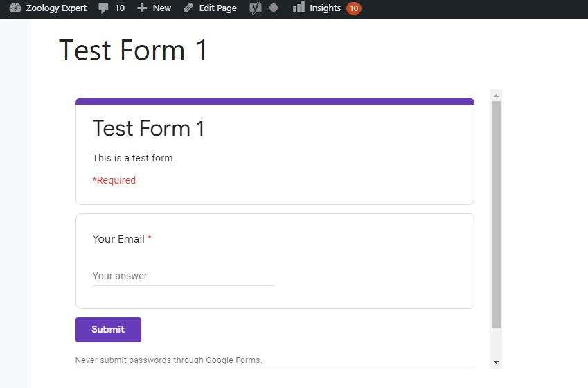Click the pencil icon for Edit Page
This screenshot has height=388, width=588.
[188, 8]
